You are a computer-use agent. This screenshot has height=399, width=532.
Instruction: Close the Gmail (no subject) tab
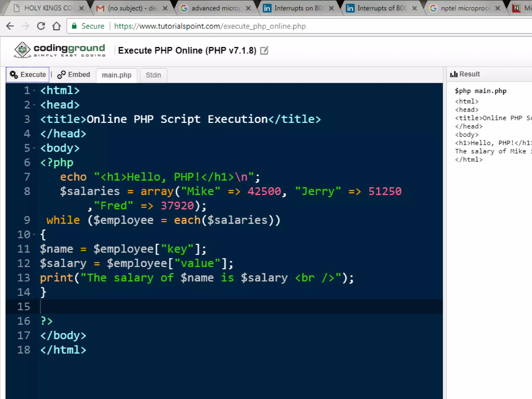165,8
